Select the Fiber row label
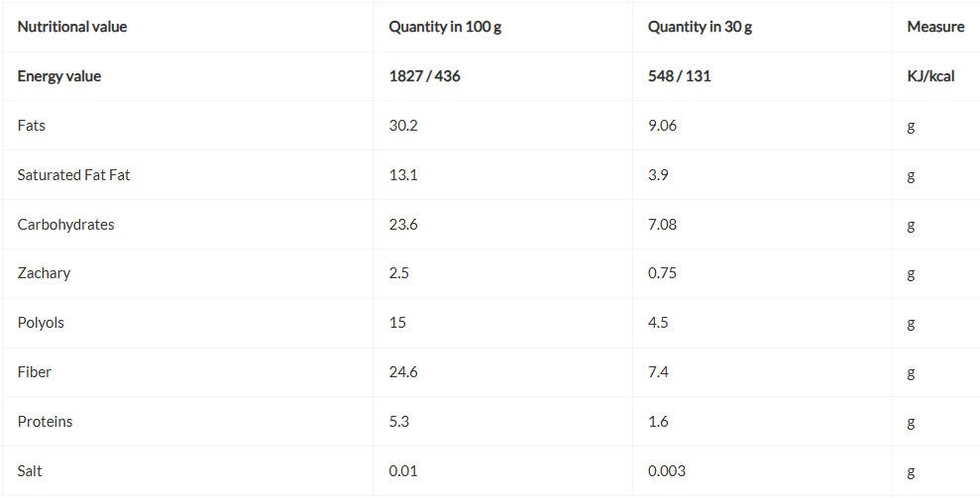This screenshot has width=980, height=498. pyautogui.click(x=35, y=372)
